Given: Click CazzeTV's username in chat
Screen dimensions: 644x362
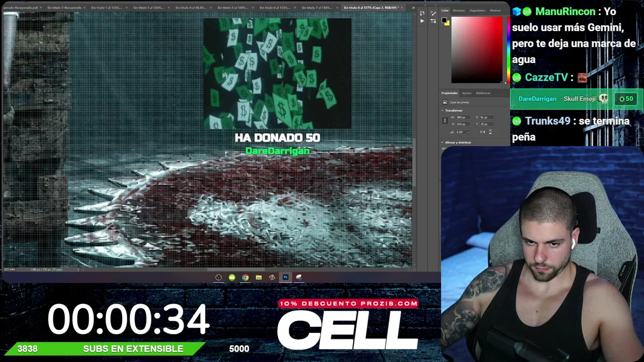Looking at the screenshot, I should (x=546, y=77).
